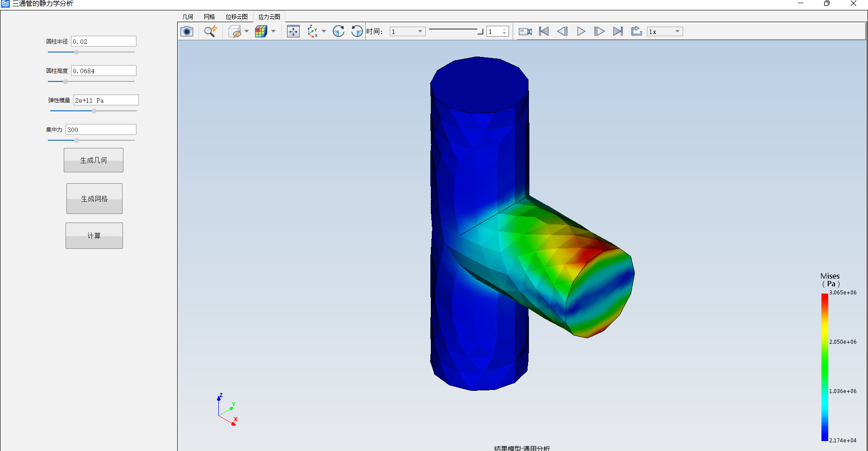Screen dimensions: 868x451
Task: Click the export animation icon
Action: point(637,32)
